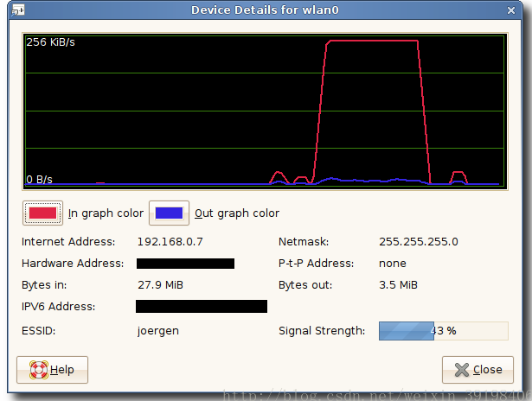
Task: Click the P-t-P Address label
Action: [317, 264]
